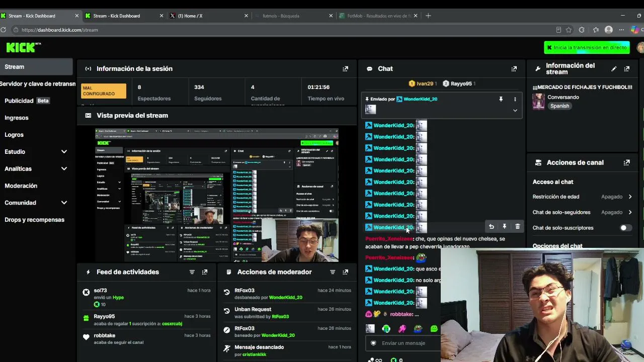Click the Kick logo in the header
644x362 pixels.
click(x=23, y=47)
